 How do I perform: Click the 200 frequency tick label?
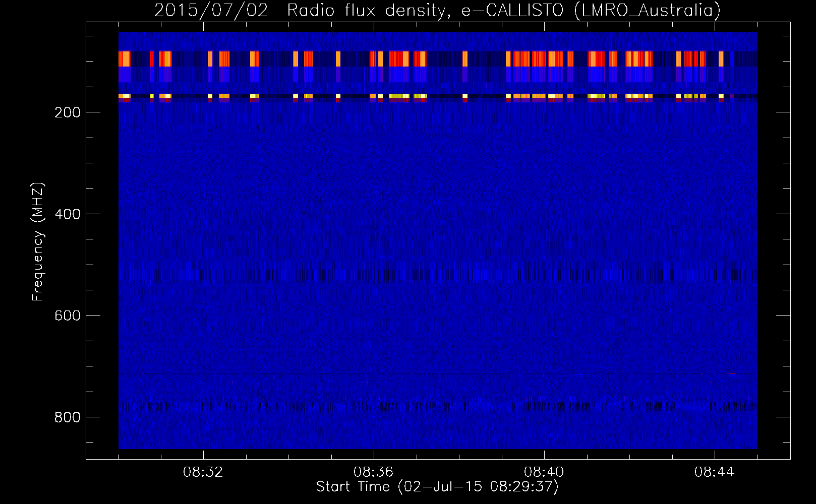pyautogui.click(x=68, y=112)
